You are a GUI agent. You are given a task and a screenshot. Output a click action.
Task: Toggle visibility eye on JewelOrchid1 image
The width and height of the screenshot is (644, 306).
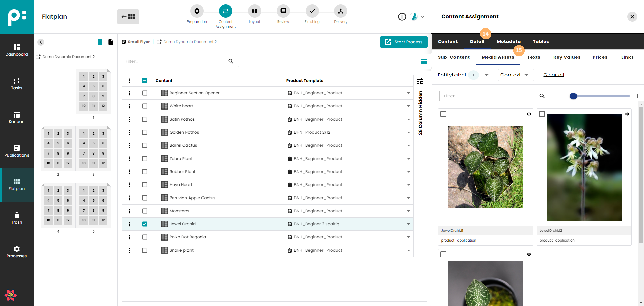[x=529, y=114]
